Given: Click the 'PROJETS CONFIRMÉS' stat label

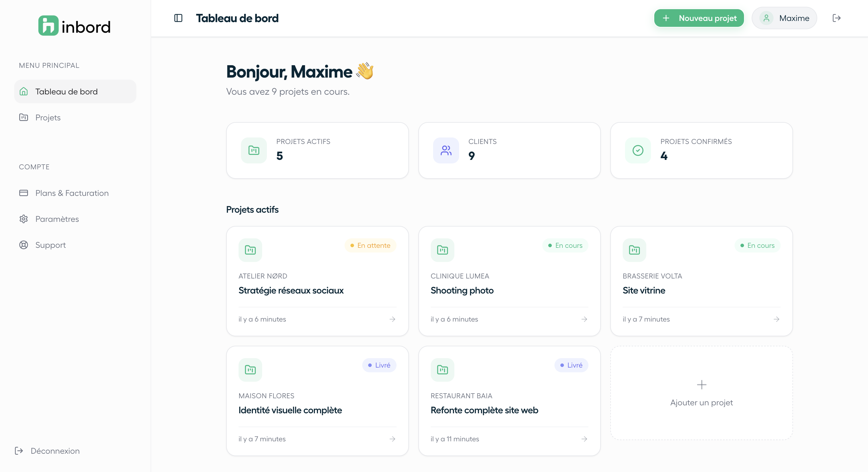Looking at the screenshot, I should click(x=696, y=141).
